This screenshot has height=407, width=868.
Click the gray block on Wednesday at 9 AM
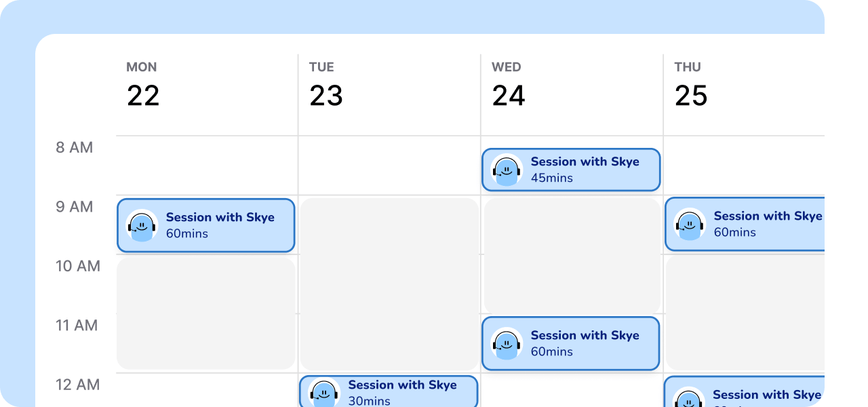pyautogui.click(x=571, y=255)
